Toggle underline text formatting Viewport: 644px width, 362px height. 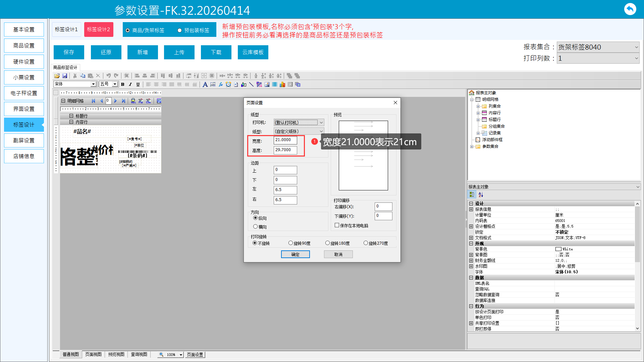pyautogui.click(x=138, y=84)
